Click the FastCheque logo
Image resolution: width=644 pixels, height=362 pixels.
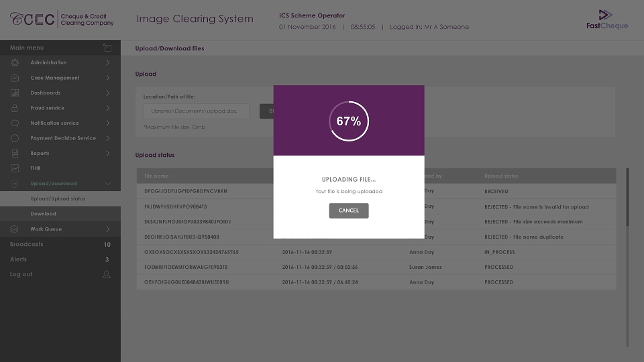pyautogui.click(x=607, y=19)
